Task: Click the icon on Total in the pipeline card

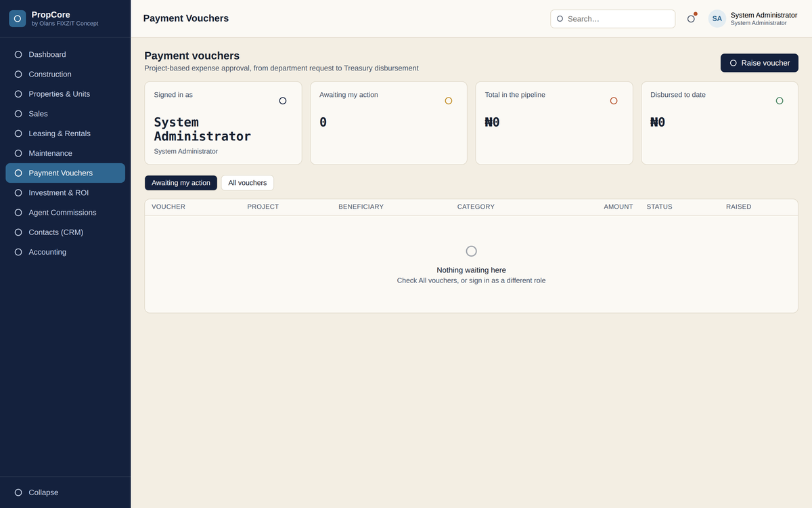Action: point(614,101)
